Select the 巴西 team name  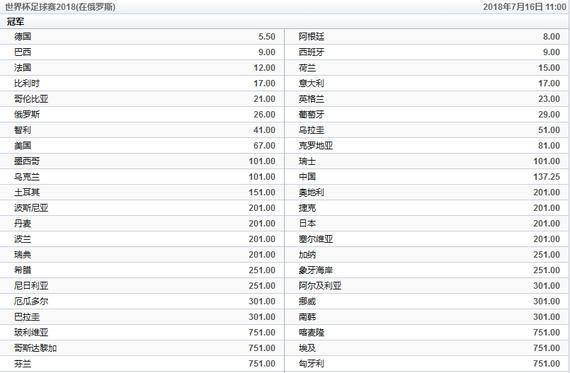tap(23, 52)
